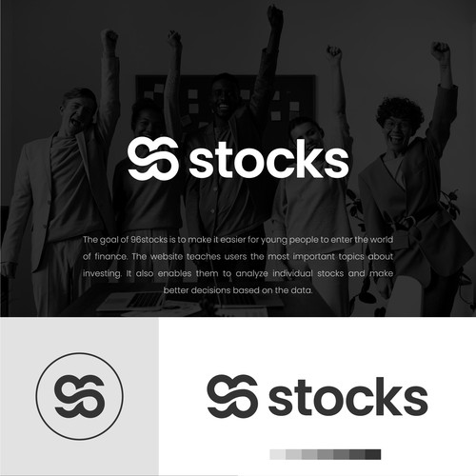Select the circular 96 badge logo
476x476 pixels.
coord(79,396)
